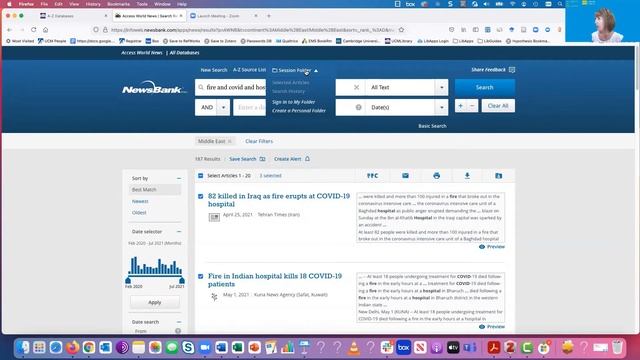Open AND boolean operator dropdown
This screenshot has width=640, height=360.
(x=223, y=107)
